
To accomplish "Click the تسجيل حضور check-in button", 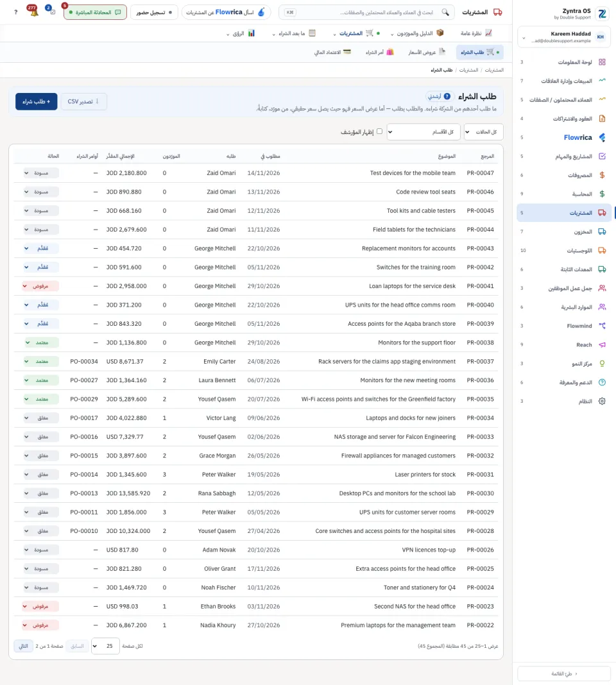I will click(154, 12).
